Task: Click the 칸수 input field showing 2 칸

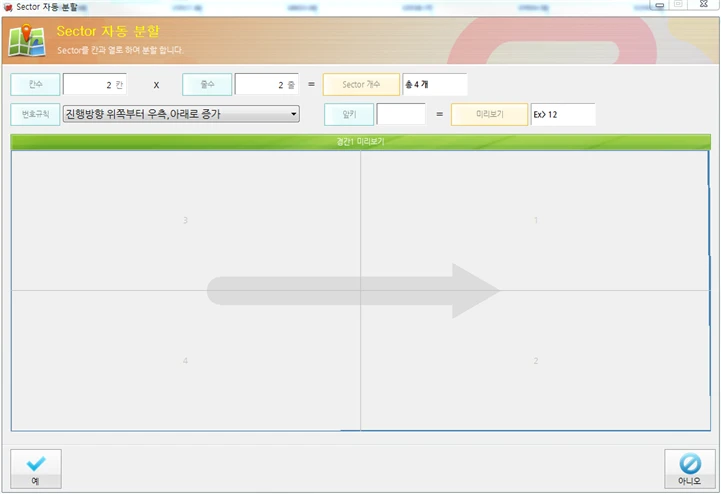Action: [95, 85]
